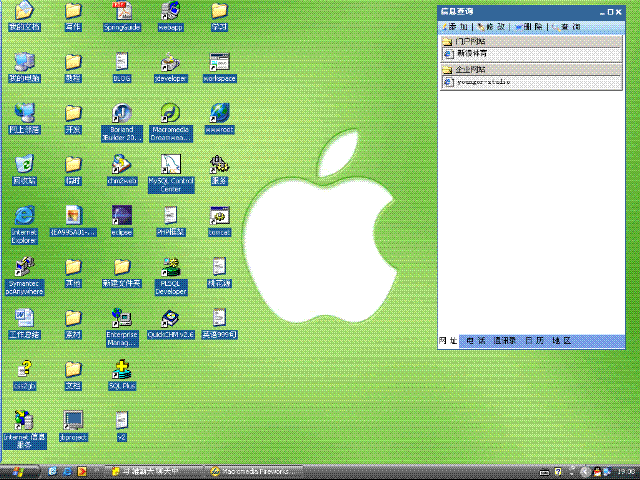Viewport: 640px width, 480px height.
Task: Switch to the 网址 tab
Action: tap(448, 340)
